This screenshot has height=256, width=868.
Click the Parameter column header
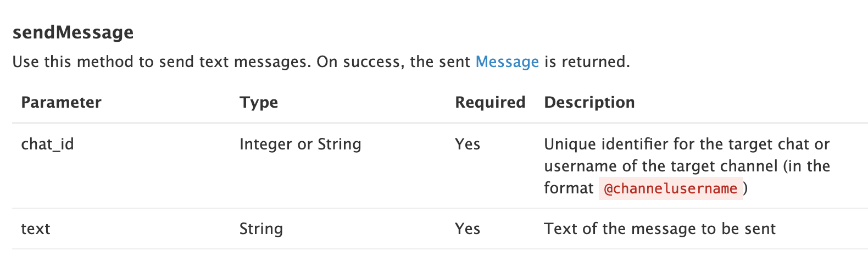click(x=61, y=102)
